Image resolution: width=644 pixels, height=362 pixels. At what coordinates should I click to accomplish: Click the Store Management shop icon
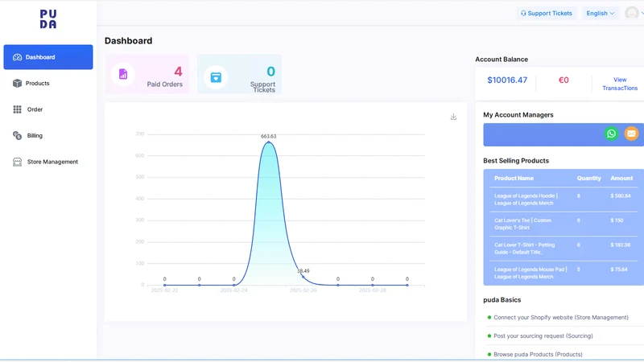(17, 162)
